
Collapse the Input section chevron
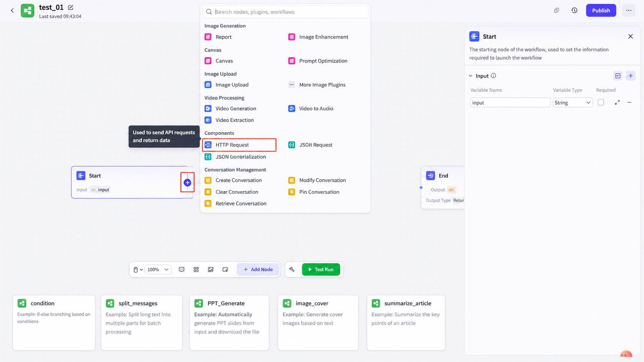point(470,76)
